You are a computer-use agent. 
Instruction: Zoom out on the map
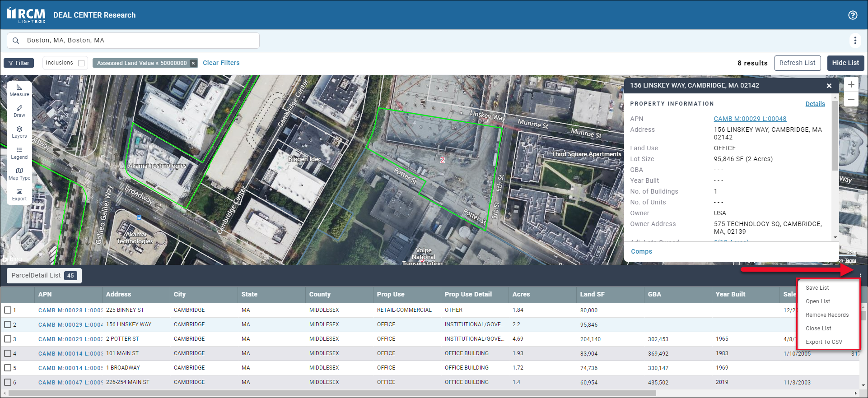[851, 99]
